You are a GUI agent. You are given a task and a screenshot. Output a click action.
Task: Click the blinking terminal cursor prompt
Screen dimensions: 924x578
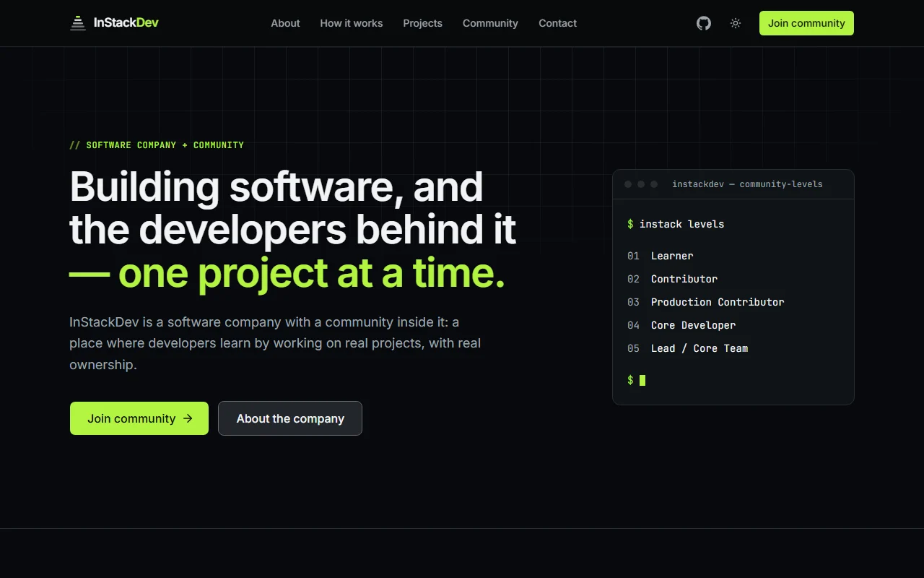pyautogui.click(x=637, y=380)
